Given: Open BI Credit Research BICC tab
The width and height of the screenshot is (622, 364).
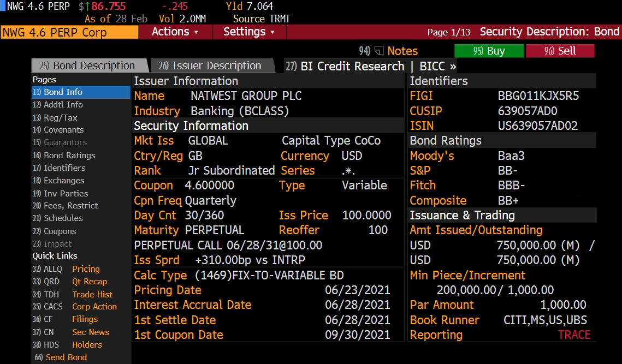Looking at the screenshot, I should pyautogui.click(x=371, y=66).
